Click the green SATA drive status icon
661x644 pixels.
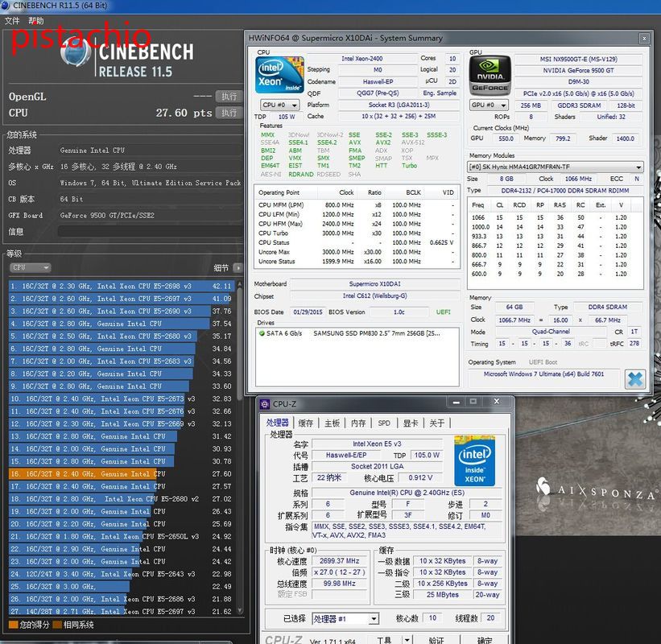[262, 333]
